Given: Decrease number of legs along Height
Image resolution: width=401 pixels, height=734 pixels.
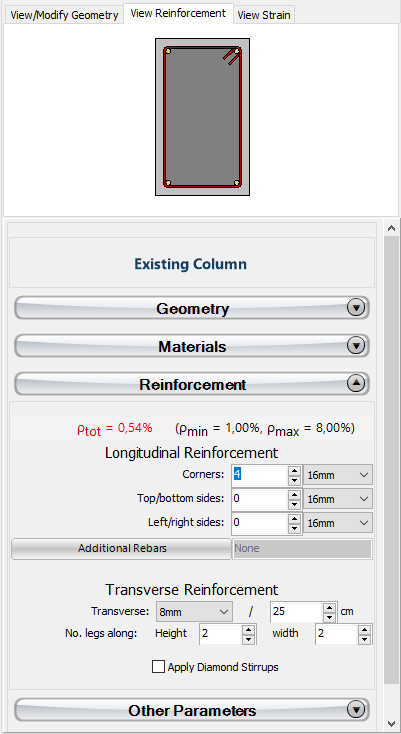Looking at the screenshot, I should 248,640.
